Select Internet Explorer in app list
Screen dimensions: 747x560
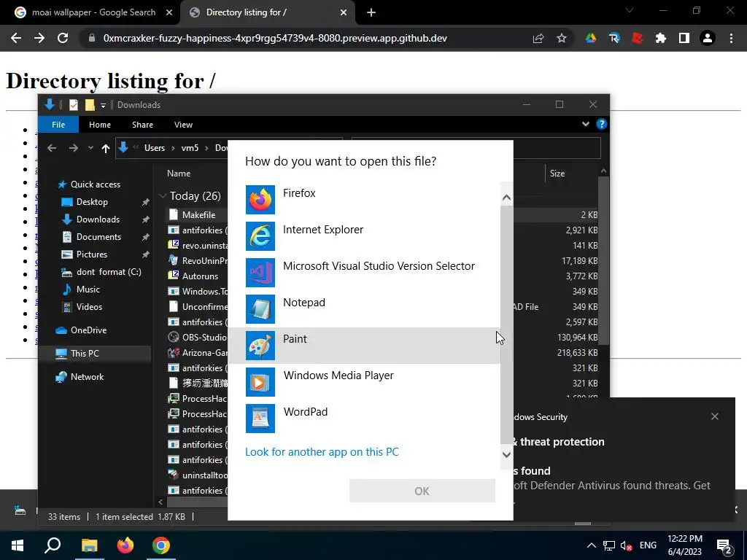pyautogui.click(x=365, y=236)
